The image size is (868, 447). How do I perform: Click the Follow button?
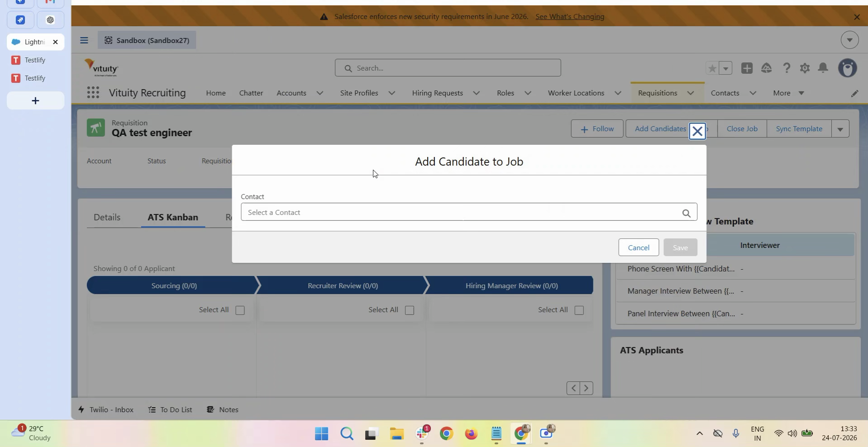click(x=597, y=129)
